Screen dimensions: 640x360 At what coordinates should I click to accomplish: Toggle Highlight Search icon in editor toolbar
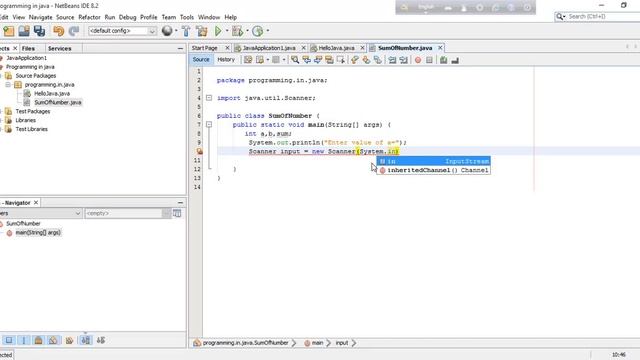(x=329, y=60)
